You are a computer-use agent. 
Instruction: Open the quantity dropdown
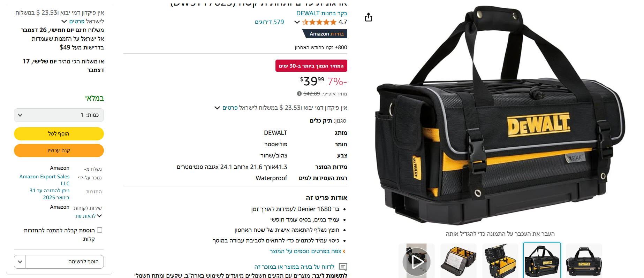tap(59, 115)
